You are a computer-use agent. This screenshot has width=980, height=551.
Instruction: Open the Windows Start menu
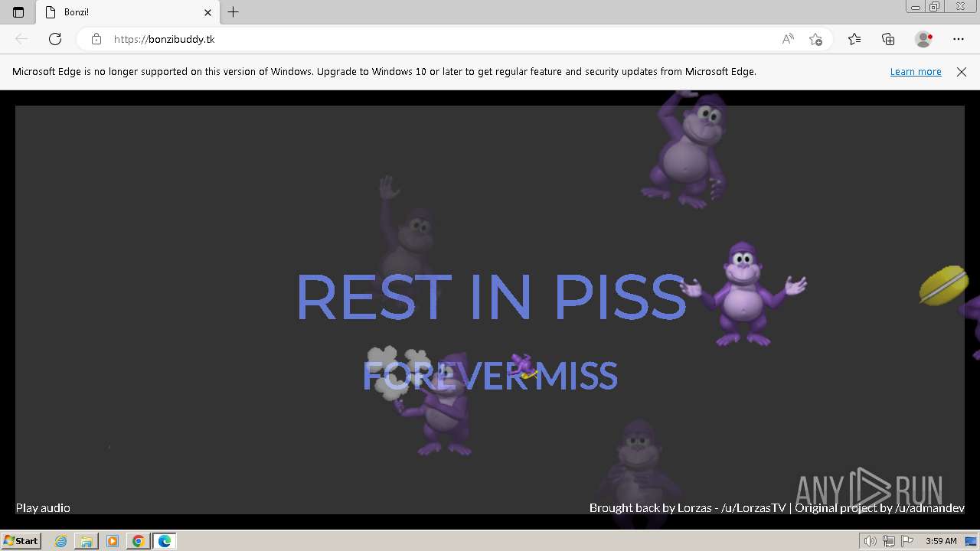pos(21,541)
